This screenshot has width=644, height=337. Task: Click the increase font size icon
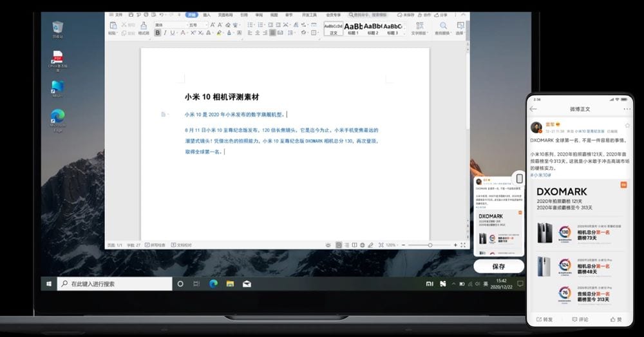coord(213,25)
